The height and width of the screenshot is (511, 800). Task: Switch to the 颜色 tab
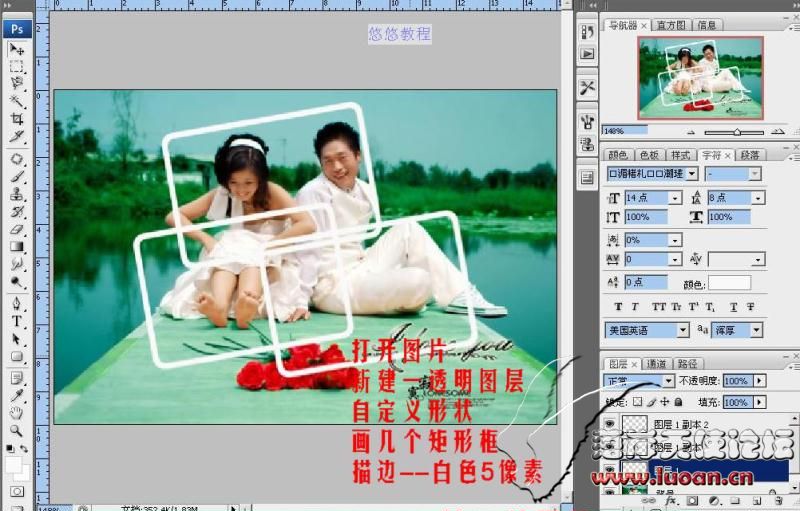click(617, 155)
